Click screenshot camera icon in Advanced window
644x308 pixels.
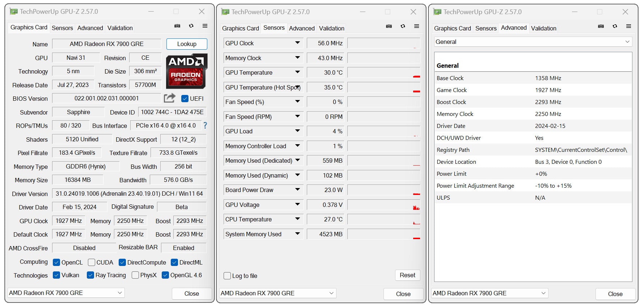[601, 26]
